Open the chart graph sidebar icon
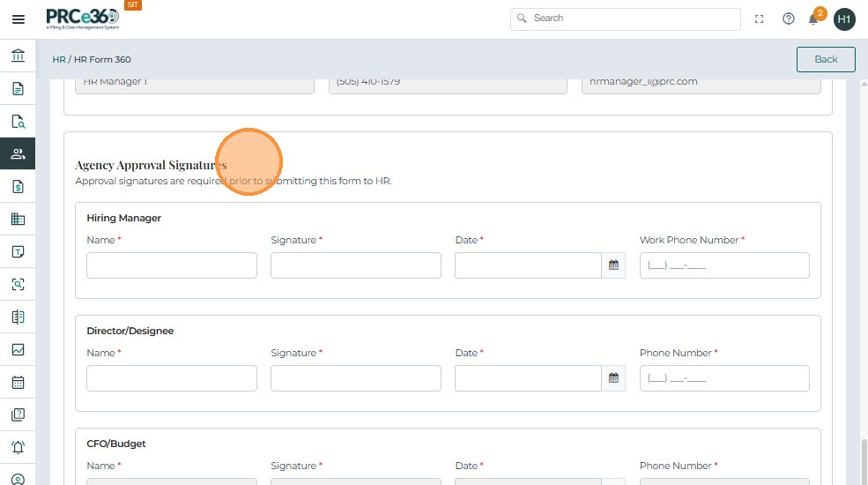The height and width of the screenshot is (485, 868). click(x=18, y=350)
